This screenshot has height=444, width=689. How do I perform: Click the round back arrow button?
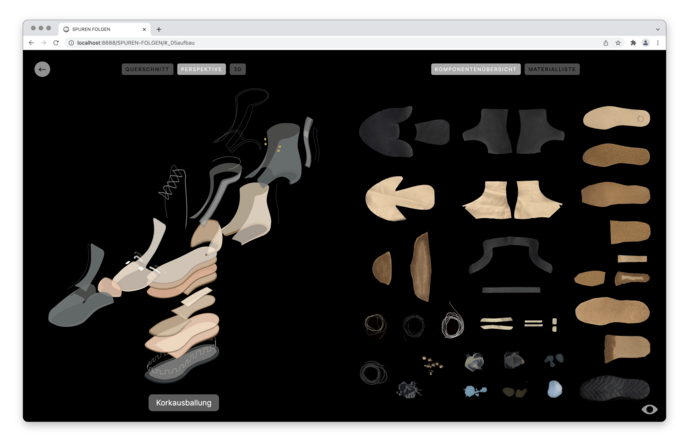coord(42,69)
